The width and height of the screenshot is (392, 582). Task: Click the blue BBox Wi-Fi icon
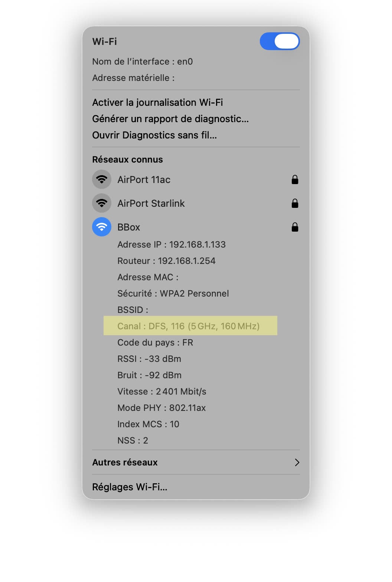(102, 227)
